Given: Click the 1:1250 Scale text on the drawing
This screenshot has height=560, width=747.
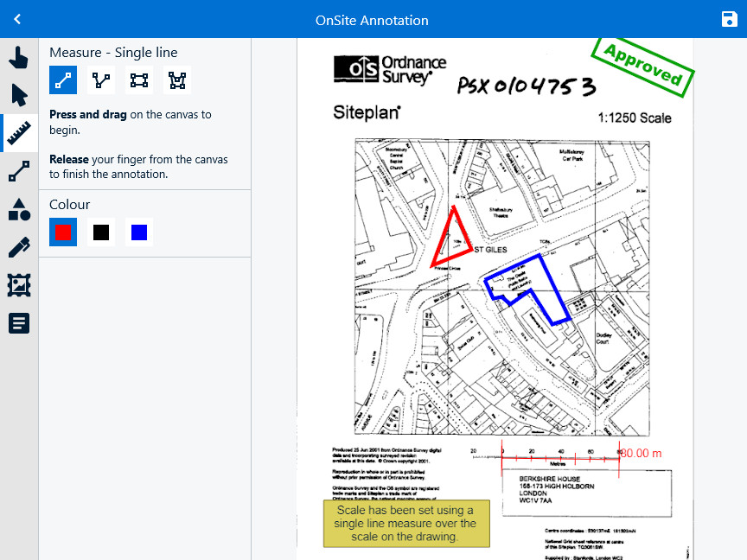Looking at the screenshot, I should click(x=635, y=118).
